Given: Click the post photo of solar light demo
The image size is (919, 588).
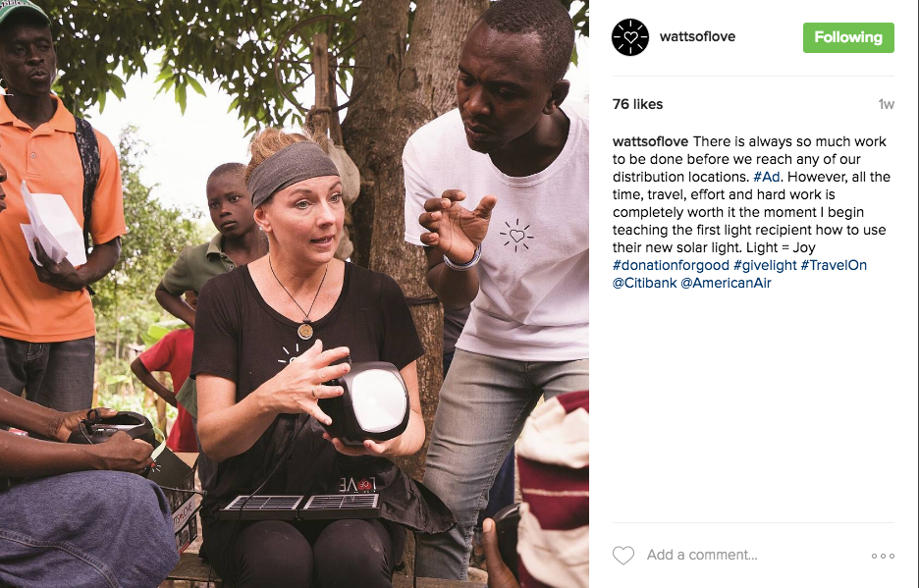Looking at the screenshot, I should pos(295,294).
